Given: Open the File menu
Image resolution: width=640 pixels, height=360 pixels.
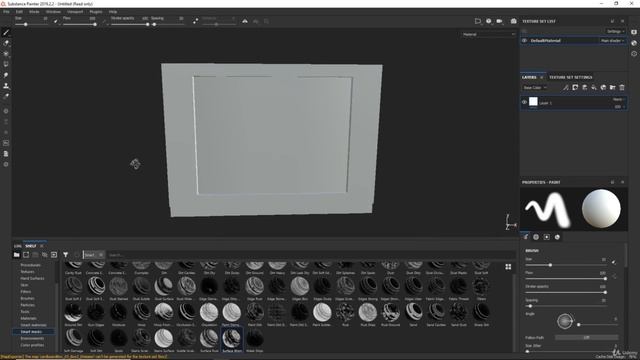Looking at the screenshot, I should pos(7,12).
